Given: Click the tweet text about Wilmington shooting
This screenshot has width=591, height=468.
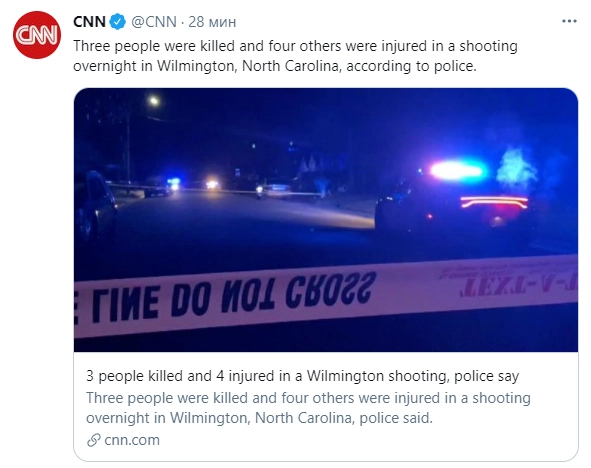Looking at the screenshot, I should 295,56.
